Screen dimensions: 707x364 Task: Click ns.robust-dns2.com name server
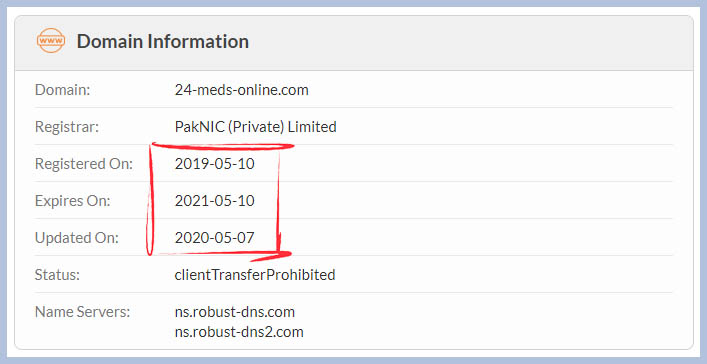click(x=239, y=332)
